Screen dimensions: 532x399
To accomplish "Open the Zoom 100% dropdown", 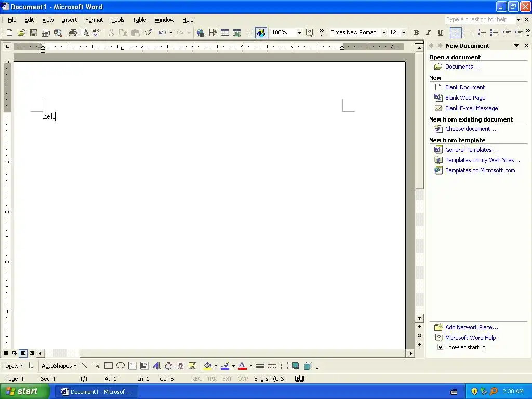I will pyautogui.click(x=299, y=33).
